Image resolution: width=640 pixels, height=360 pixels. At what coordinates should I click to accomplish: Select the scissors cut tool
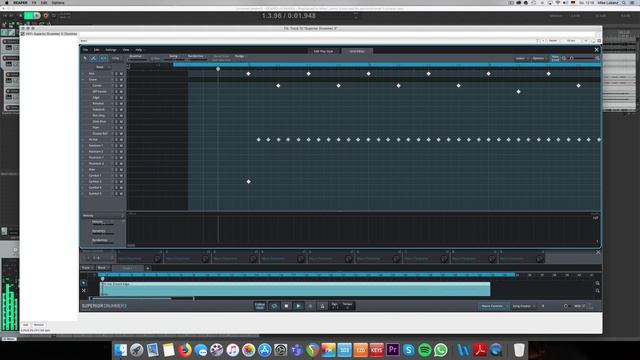point(93,58)
